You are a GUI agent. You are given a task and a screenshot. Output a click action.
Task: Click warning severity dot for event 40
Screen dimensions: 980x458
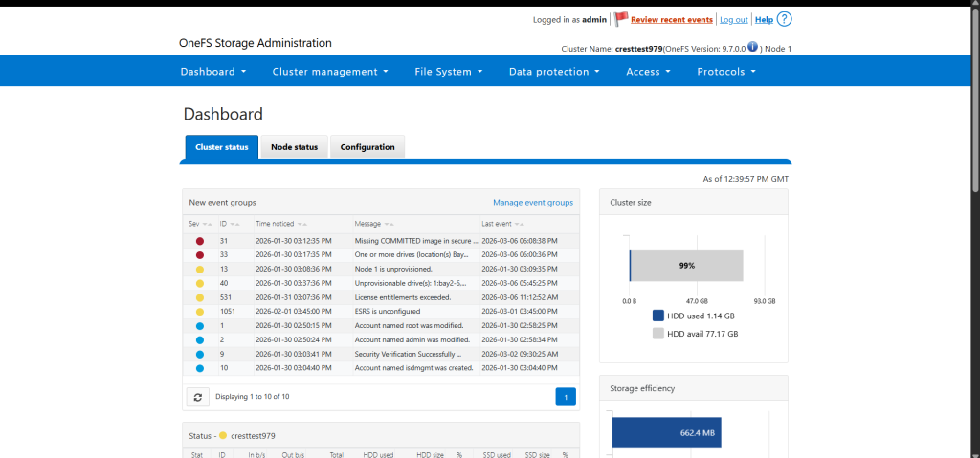tap(200, 284)
